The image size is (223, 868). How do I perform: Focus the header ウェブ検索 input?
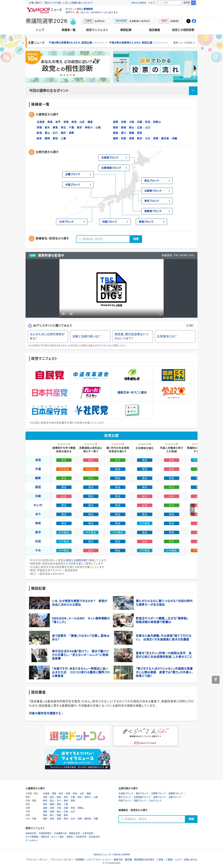point(169,3)
